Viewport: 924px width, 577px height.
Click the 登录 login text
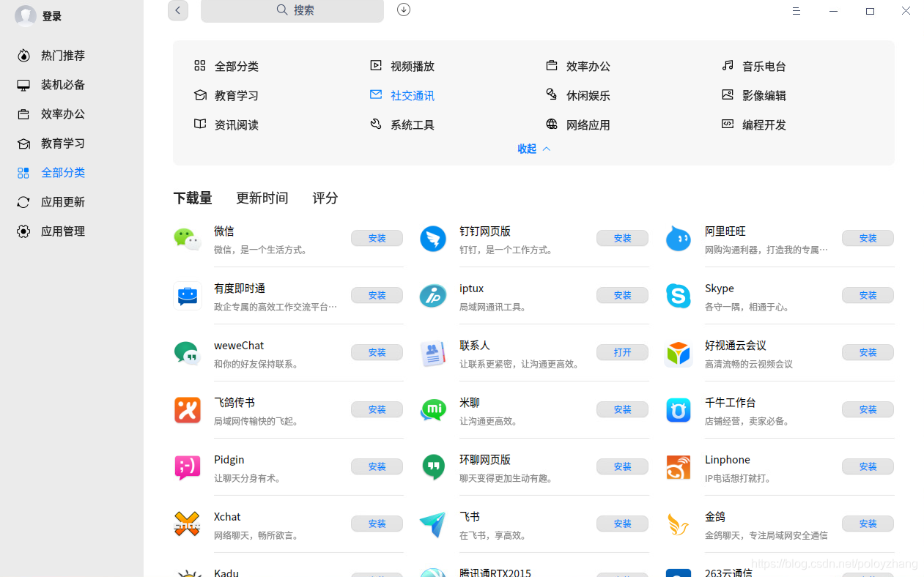click(x=52, y=16)
